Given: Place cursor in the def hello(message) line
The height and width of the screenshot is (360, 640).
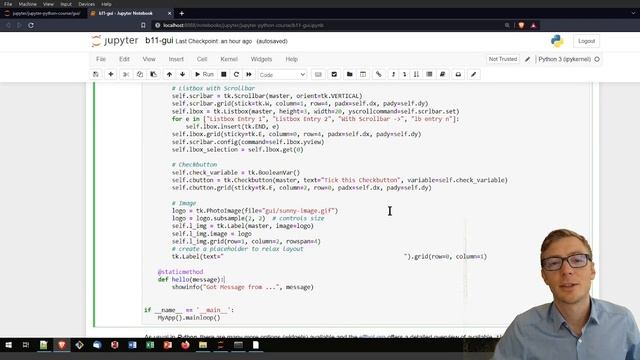Looking at the screenshot, I should (x=191, y=280).
